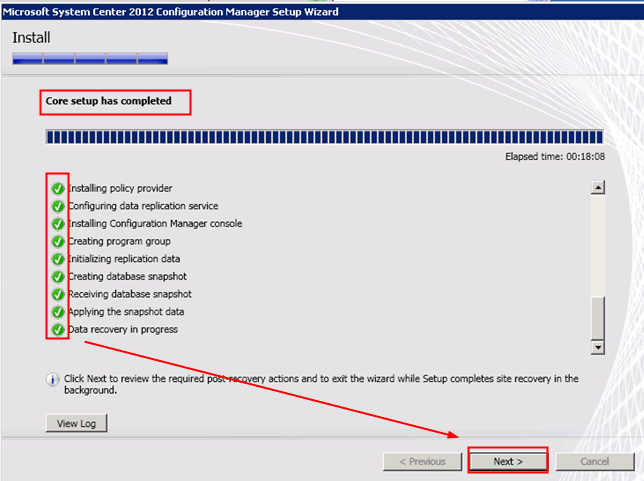Select the 'Installing policy provider' text

pos(120,188)
